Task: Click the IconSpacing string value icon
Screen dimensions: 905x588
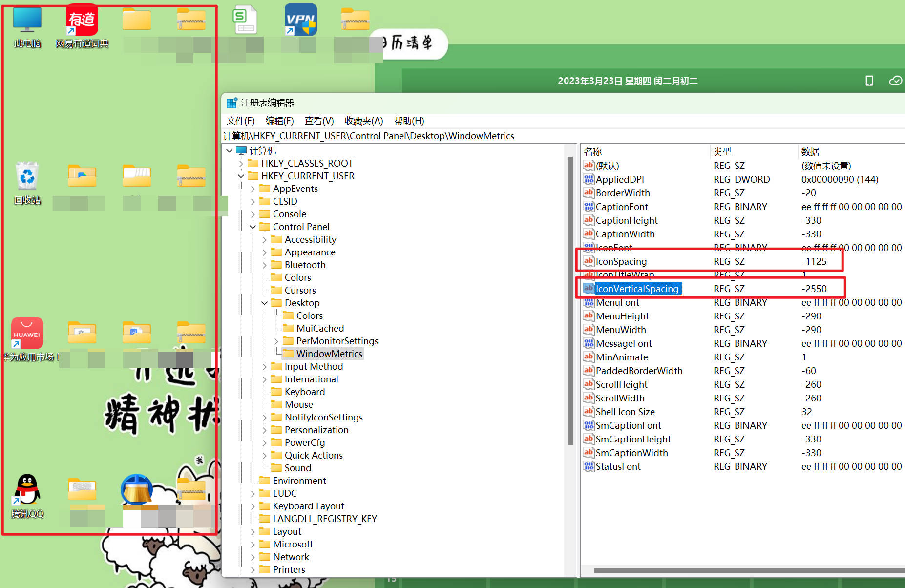Action: click(x=589, y=261)
